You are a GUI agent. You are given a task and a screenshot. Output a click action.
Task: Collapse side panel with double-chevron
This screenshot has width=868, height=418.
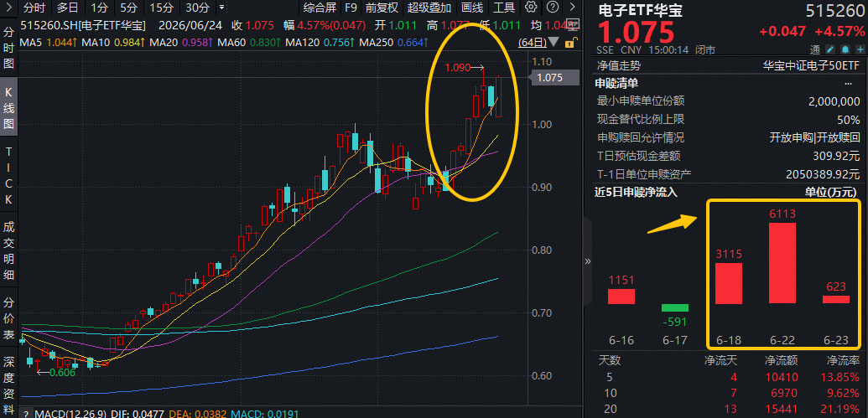pyautogui.click(x=588, y=261)
